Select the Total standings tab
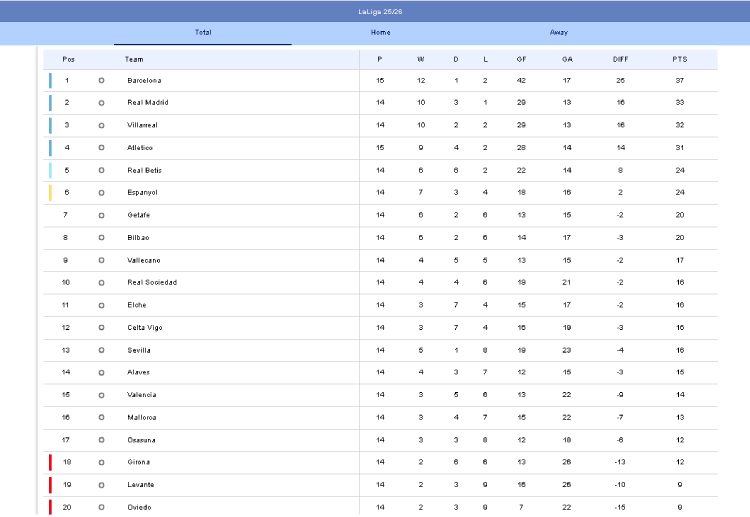750x517 pixels. tap(203, 33)
